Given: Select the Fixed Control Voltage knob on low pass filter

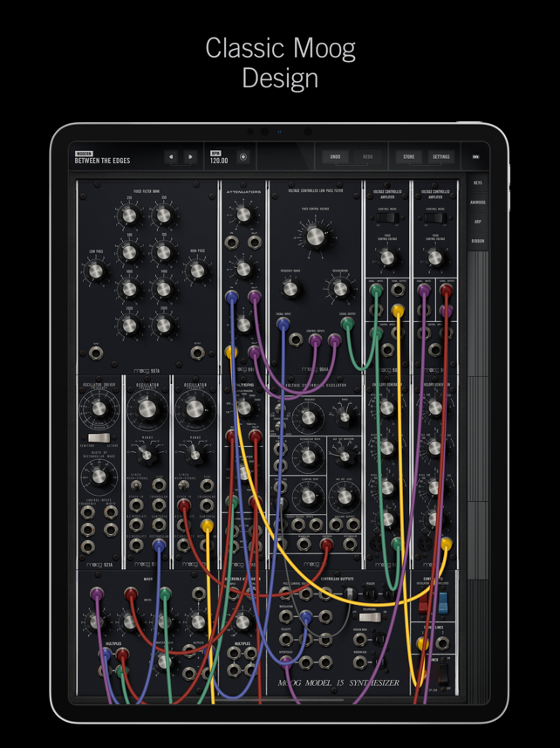Looking at the screenshot, I should [x=315, y=237].
